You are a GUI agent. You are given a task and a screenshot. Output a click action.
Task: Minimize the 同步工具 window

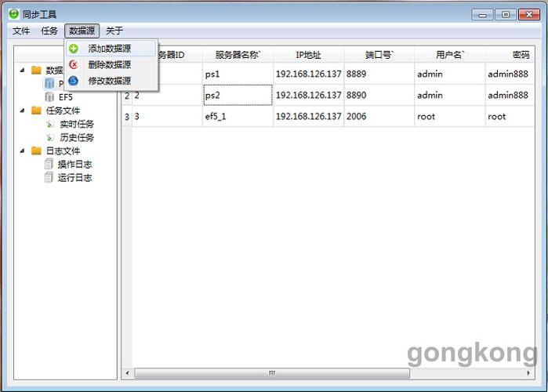(482, 15)
